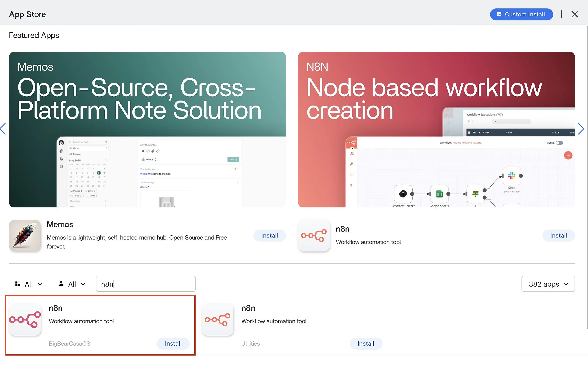Screen dimensions: 588x367
Task: Click the Memos app title
Action: 60,224
